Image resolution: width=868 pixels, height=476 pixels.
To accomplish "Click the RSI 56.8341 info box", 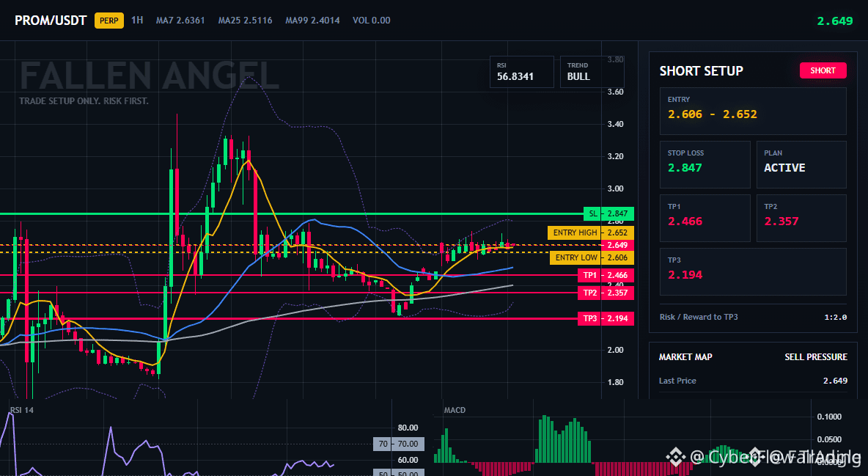I will 521,71.
